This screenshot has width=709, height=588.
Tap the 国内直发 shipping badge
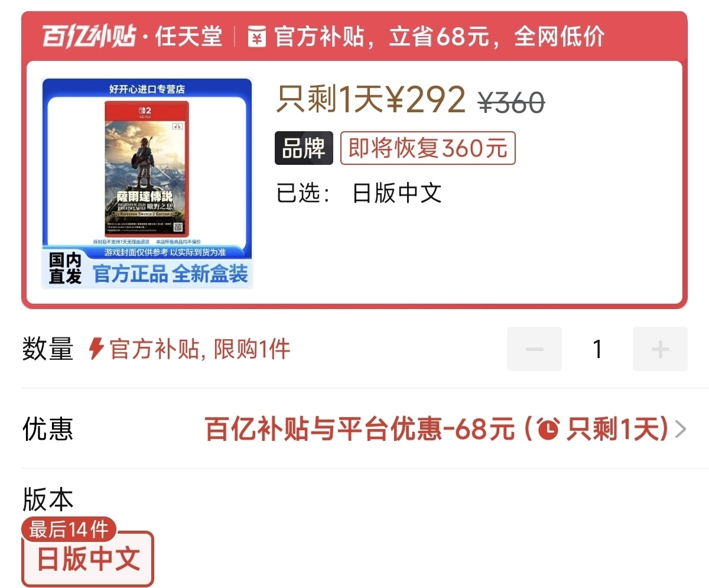[x=65, y=269]
